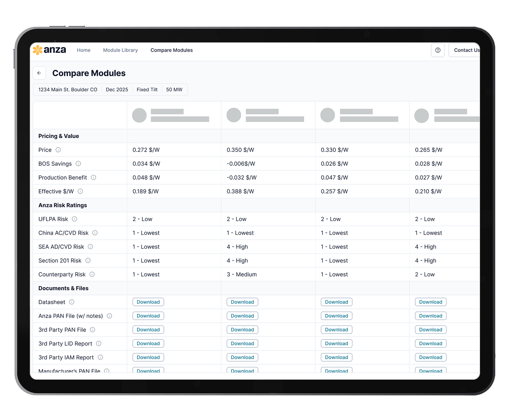516x420 pixels.
Task: Open the help question mark icon
Action: [438, 50]
